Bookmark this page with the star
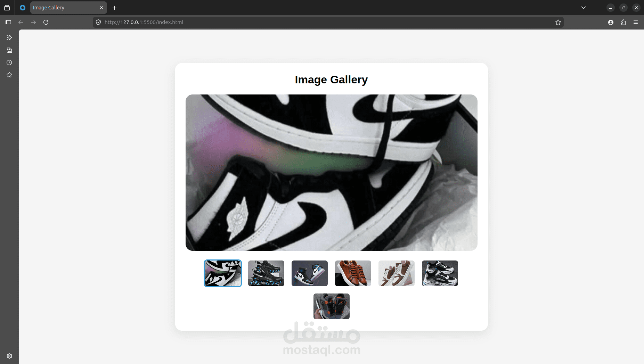 pos(558,22)
